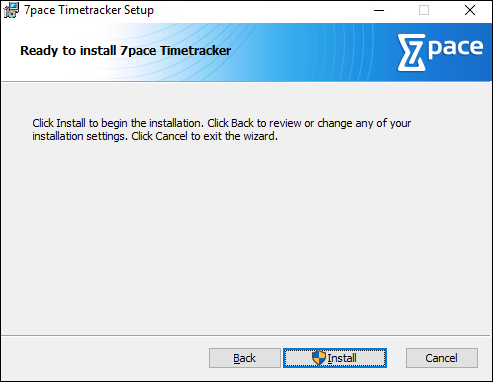Click the white "pace" wordmark in banner
Image resolution: width=493 pixels, height=382 pixels.
point(455,49)
